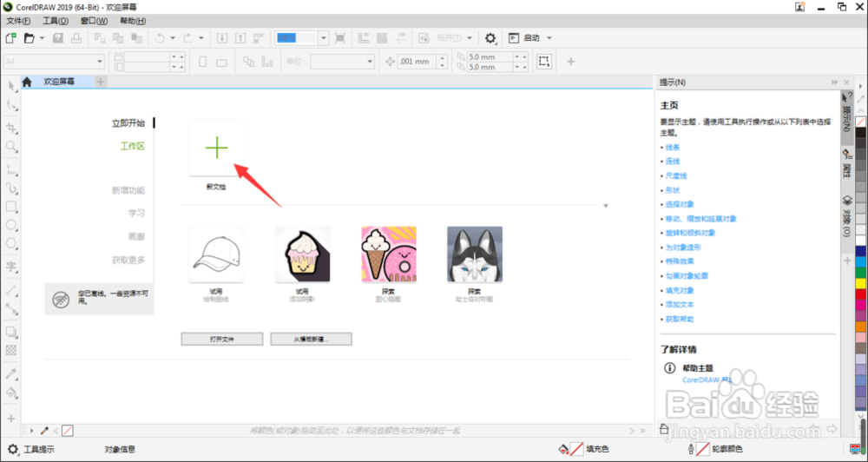This screenshot has height=462, width=868.
Task: Click the 打开文件 button
Action: (x=222, y=339)
